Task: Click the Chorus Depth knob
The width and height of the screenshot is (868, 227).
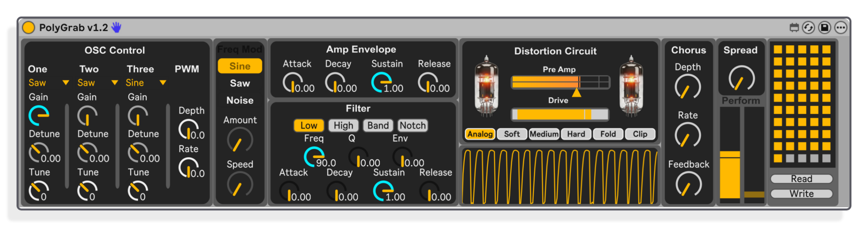Action: [x=688, y=87]
